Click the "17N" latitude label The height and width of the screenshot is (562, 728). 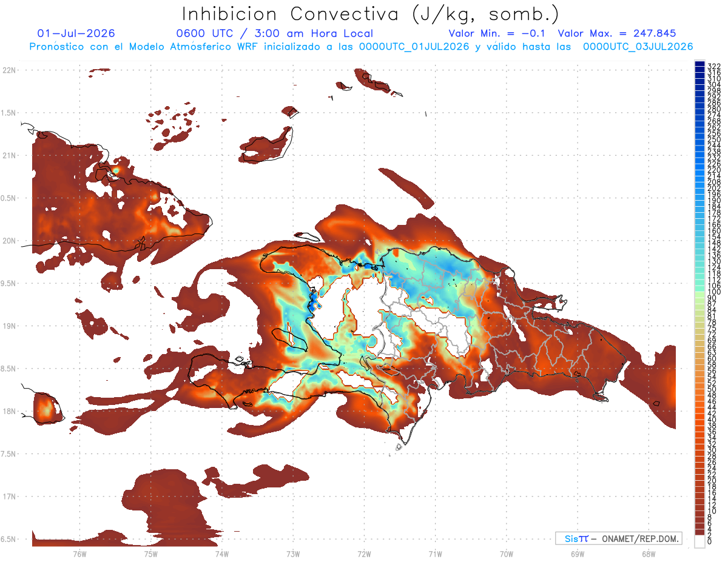(x=9, y=497)
